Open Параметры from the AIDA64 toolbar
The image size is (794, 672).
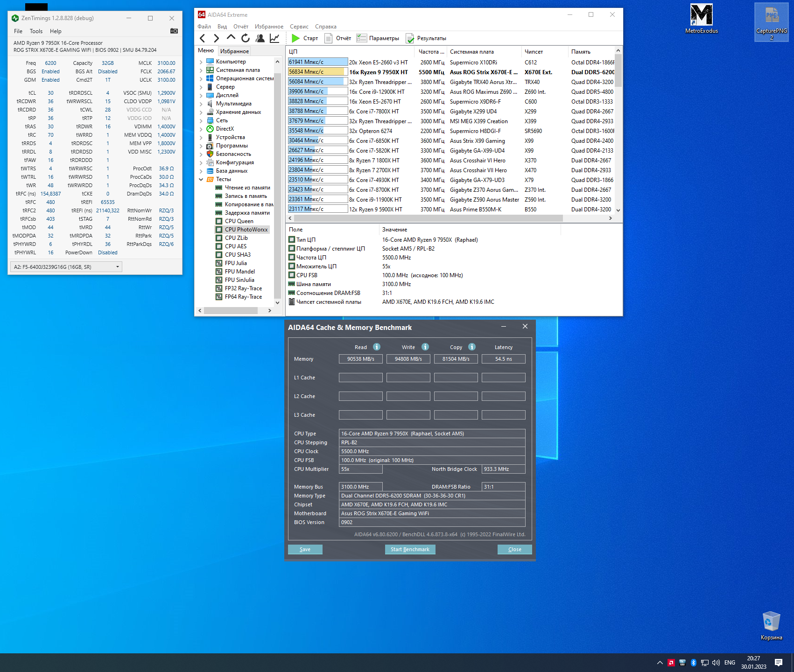pyautogui.click(x=378, y=38)
